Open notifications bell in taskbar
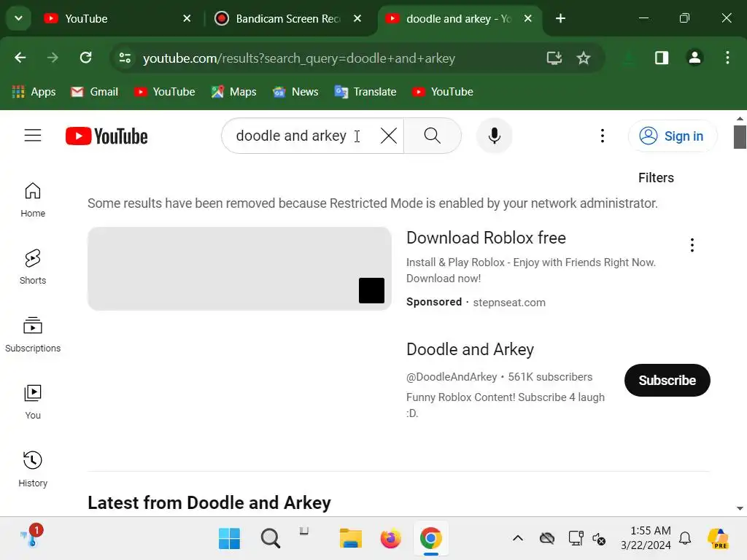The width and height of the screenshot is (747, 560). (x=685, y=539)
